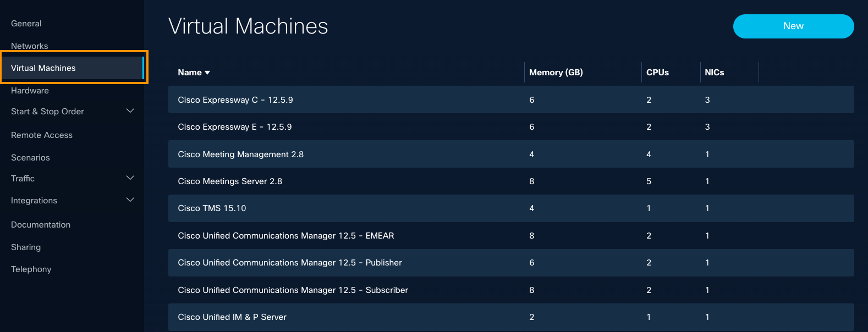Open Start & Stop Order menu item

(x=47, y=112)
